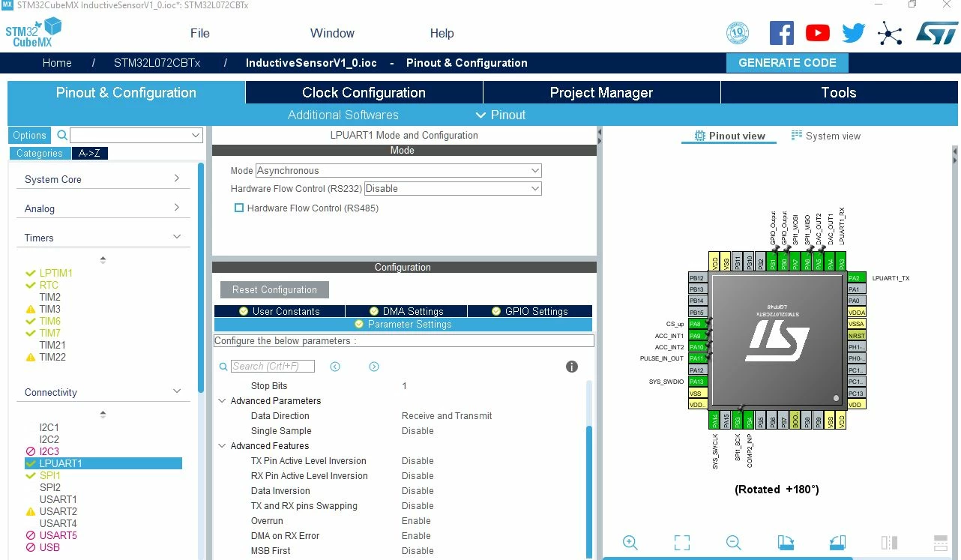Viewport: 961px width, 560px height.
Task: Click the zoom out magnifier icon
Action: pyautogui.click(x=734, y=543)
